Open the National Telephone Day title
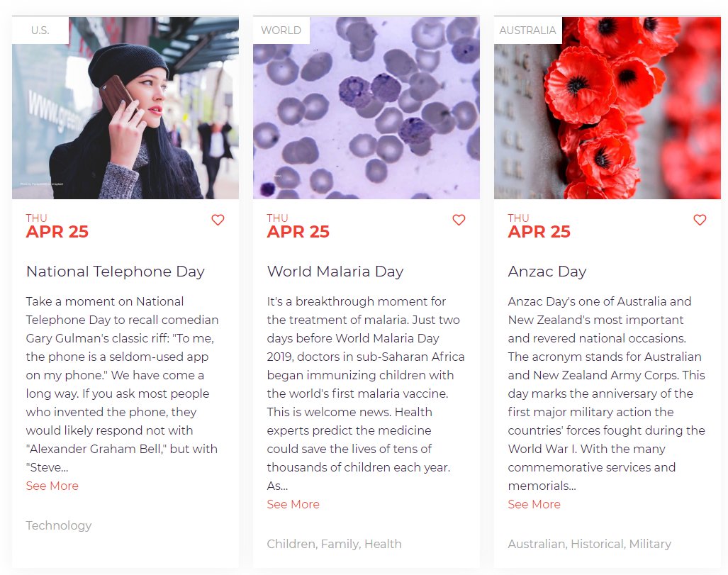This screenshot has height=575, width=728. (x=116, y=272)
